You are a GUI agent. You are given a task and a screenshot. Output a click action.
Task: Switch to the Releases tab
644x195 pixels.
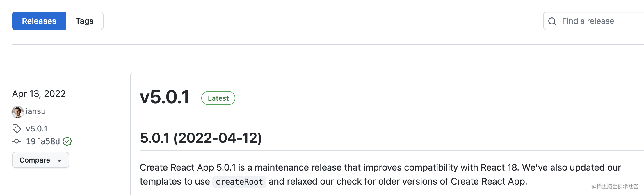[39, 21]
